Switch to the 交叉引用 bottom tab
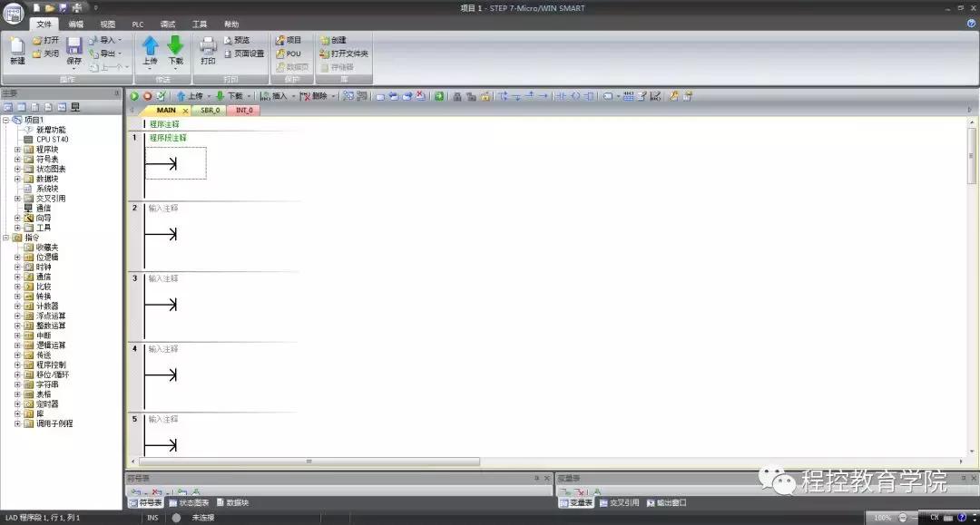980x525 pixels. tap(619, 502)
